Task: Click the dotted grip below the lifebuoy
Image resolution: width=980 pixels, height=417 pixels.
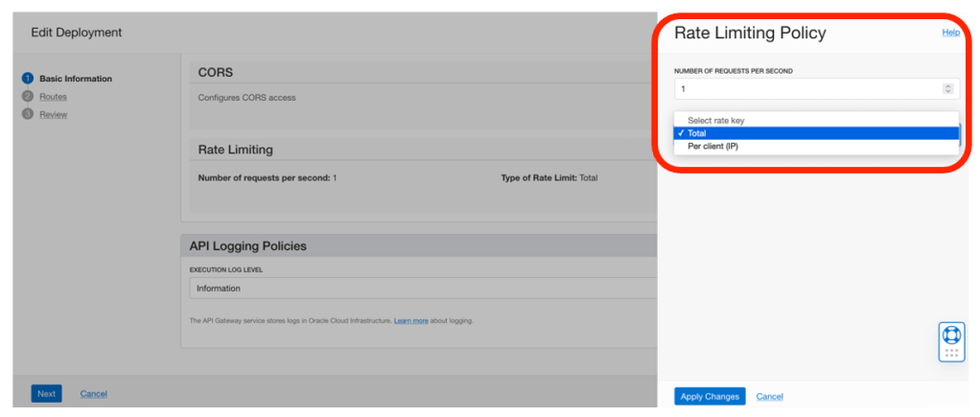Action: tap(950, 353)
